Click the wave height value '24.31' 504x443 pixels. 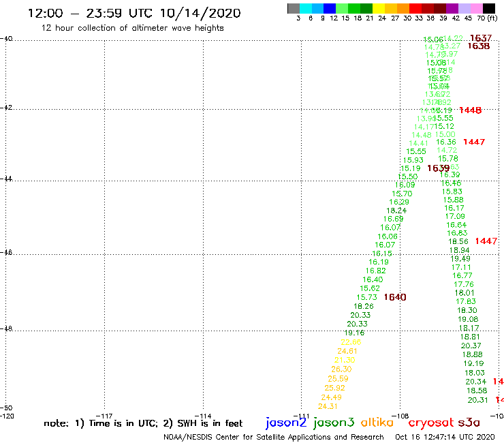click(x=328, y=406)
